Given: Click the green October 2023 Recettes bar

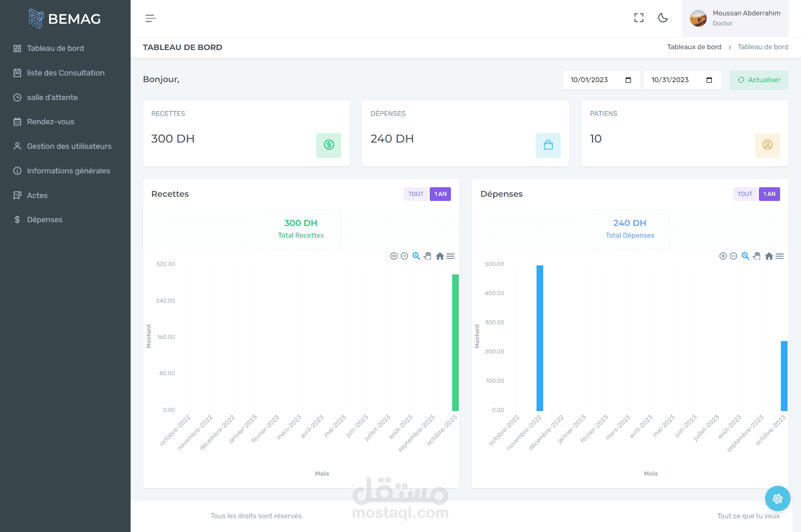Looking at the screenshot, I should (455, 342).
